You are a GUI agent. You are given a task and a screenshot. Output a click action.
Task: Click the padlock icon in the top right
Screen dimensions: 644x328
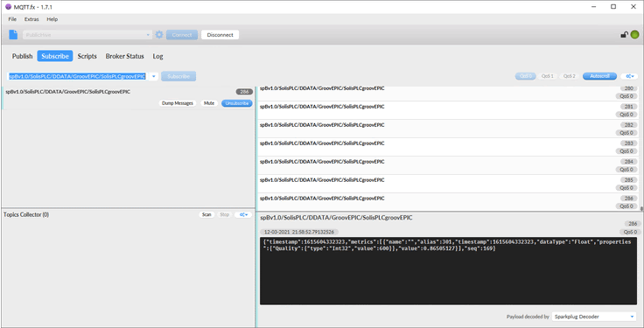click(624, 35)
